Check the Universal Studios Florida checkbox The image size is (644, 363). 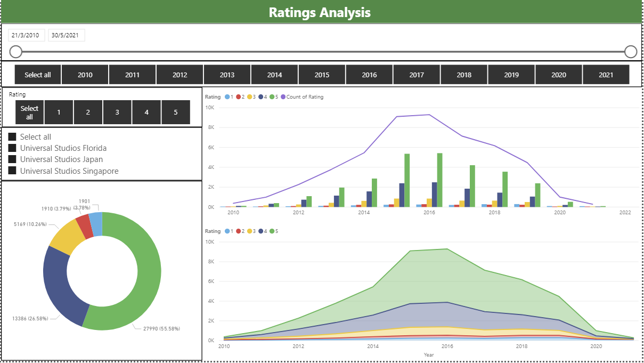point(12,148)
